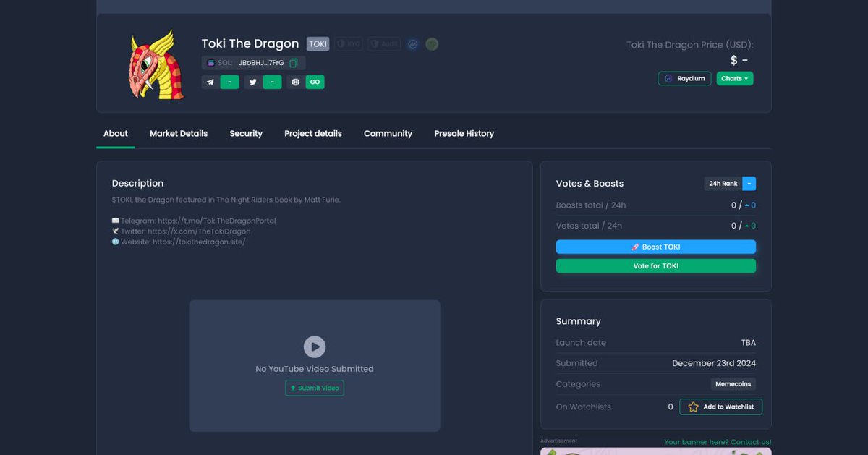Open Raydium exchange link
The image size is (868, 455).
684,78
